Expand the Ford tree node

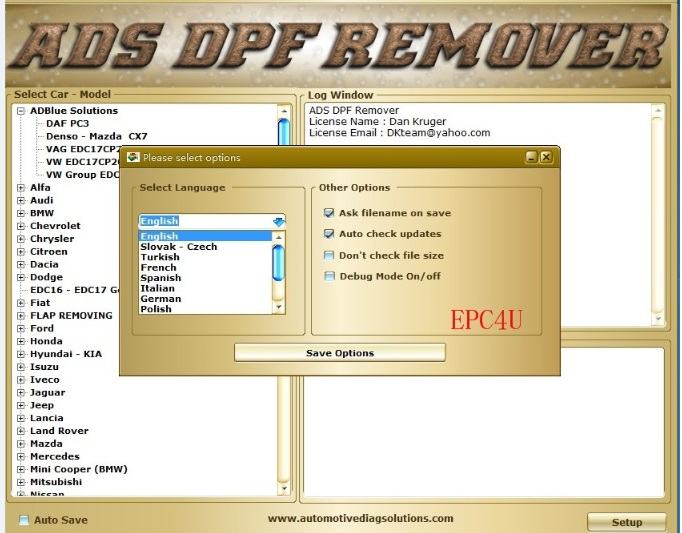click(x=20, y=329)
